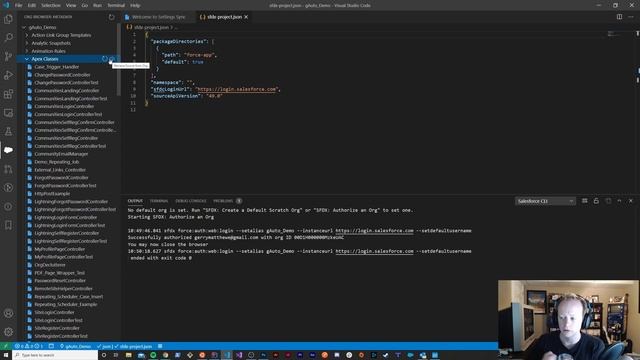Clear the output panel

coord(584,201)
